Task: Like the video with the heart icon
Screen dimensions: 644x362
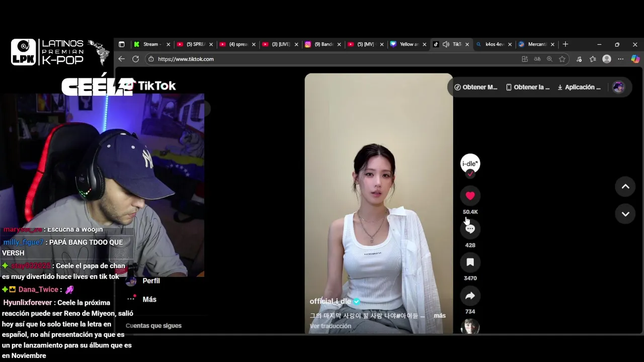Action: point(470,196)
